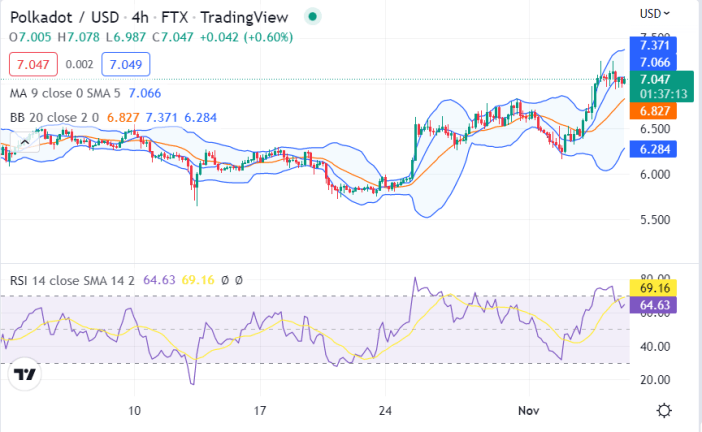Click the green 7.047 current price label

tap(655, 79)
